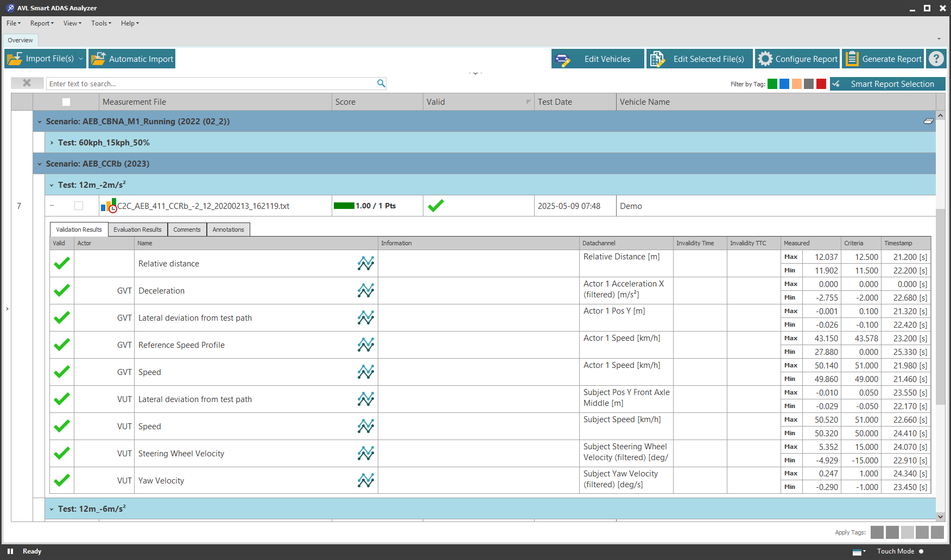Click the search magnifier icon

coord(381,84)
